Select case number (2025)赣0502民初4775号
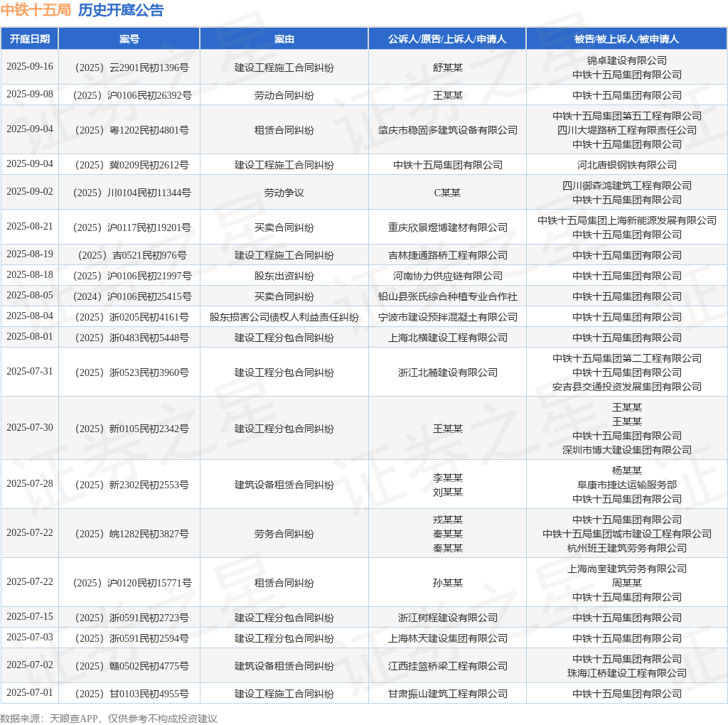Viewport: 728px width, 725px height. tap(132, 667)
